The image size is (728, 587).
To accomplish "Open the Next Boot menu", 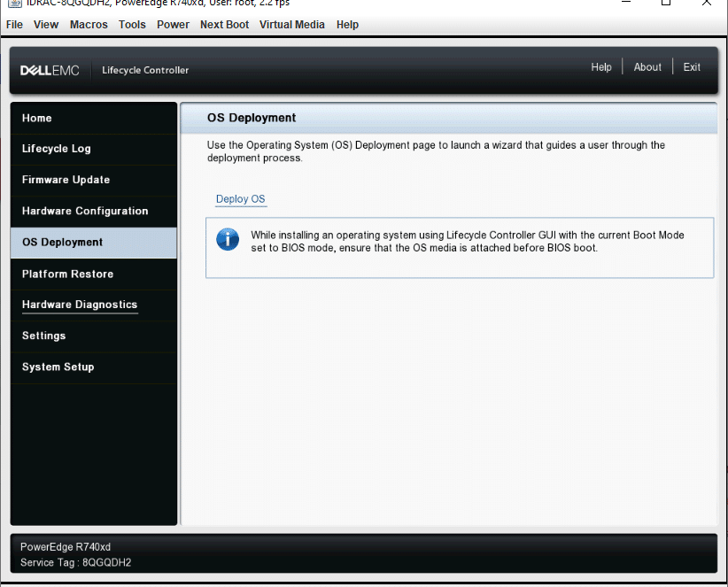I will point(225,25).
